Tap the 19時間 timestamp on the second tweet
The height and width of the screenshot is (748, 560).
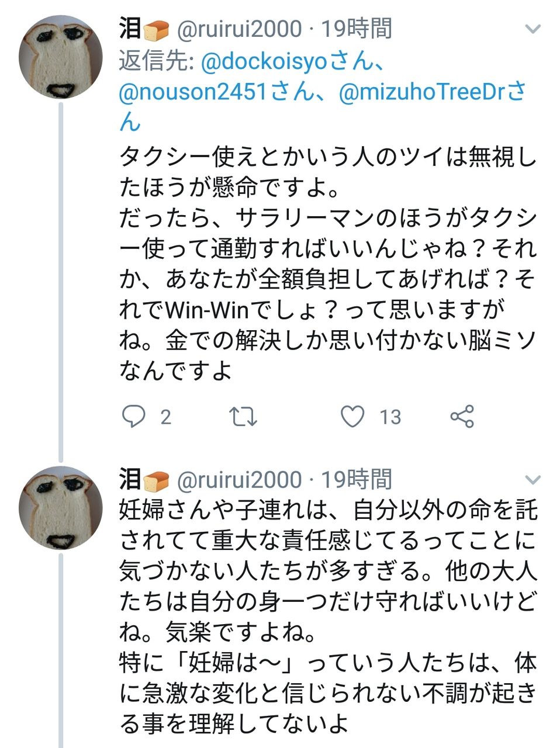356,480
